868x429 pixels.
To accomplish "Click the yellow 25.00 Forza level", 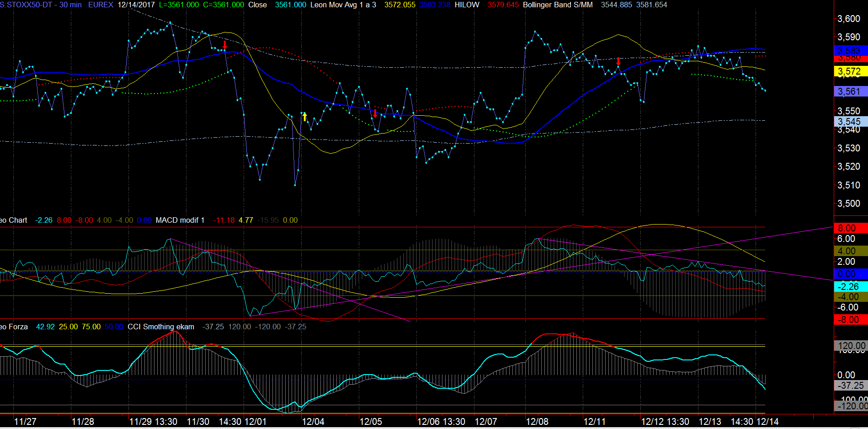I will click(x=68, y=327).
